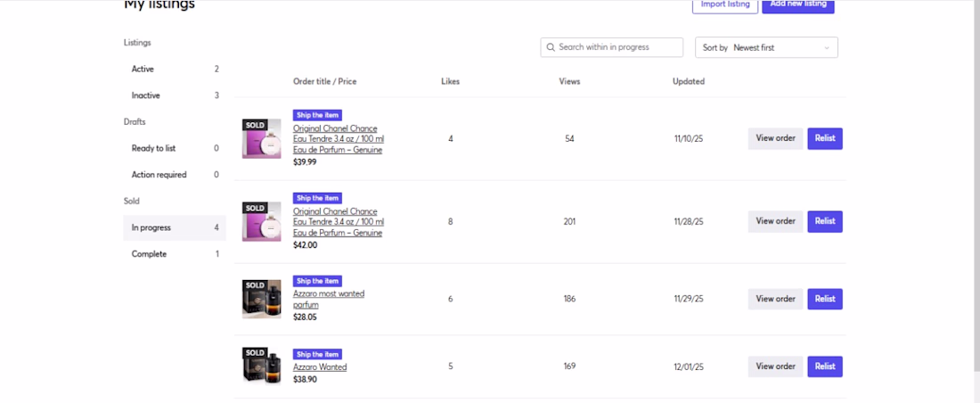The height and width of the screenshot is (403, 980).
Task: Click the search magnifier icon
Action: click(550, 47)
